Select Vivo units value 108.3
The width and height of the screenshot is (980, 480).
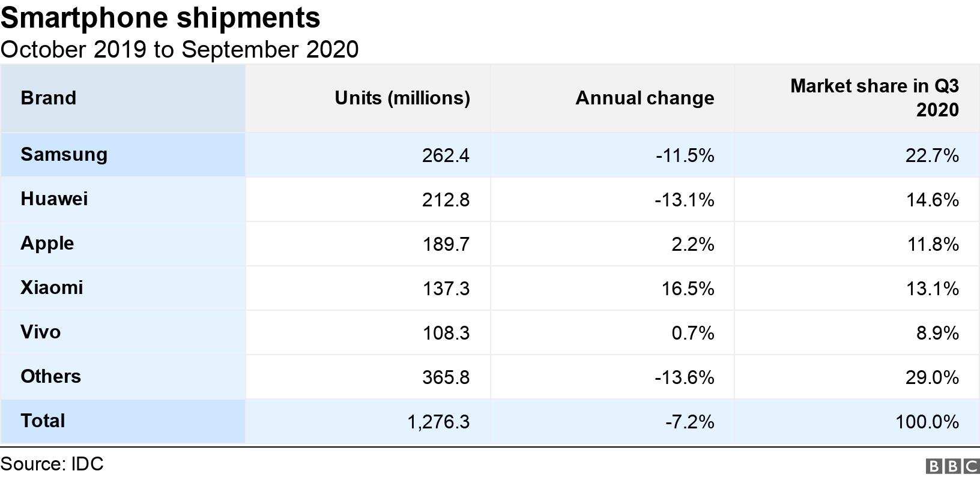(446, 333)
